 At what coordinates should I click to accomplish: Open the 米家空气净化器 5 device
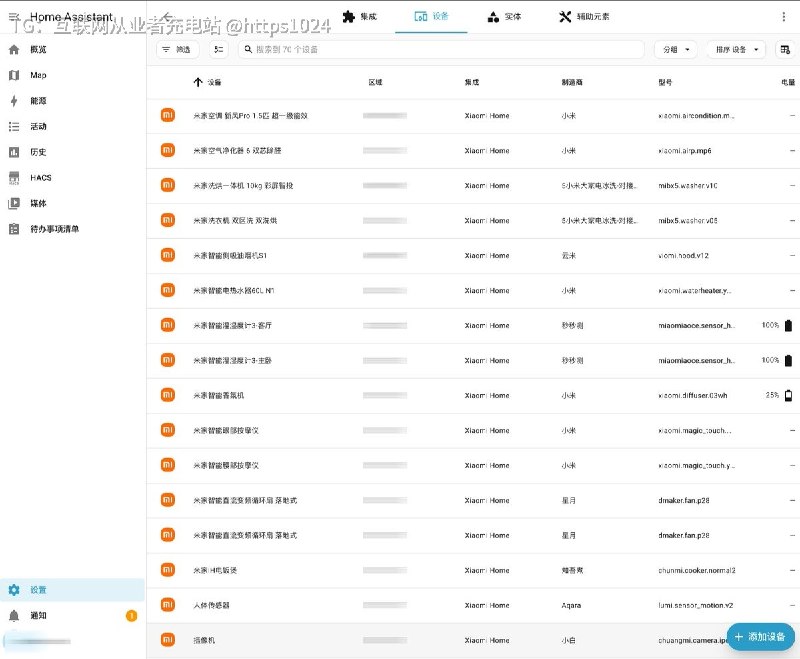pyautogui.click(x=237, y=150)
